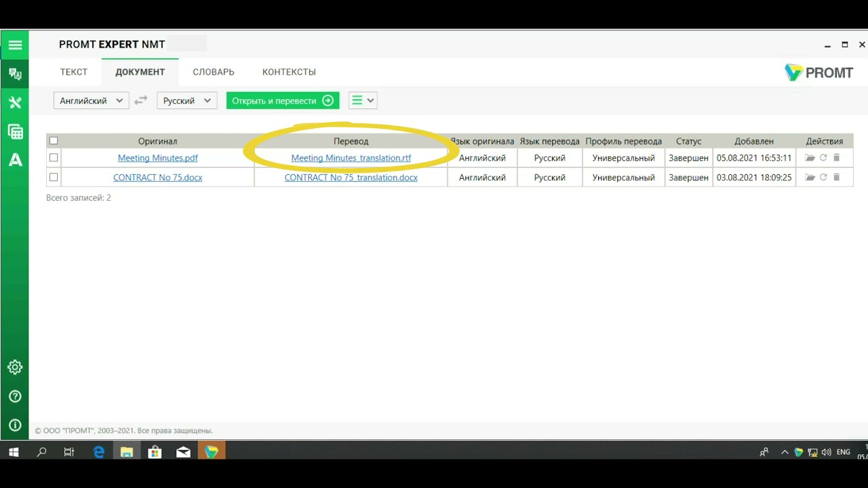Open Windows Start menu
Image resolution: width=868 pixels, height=488 pixels.
coord(14,452)
